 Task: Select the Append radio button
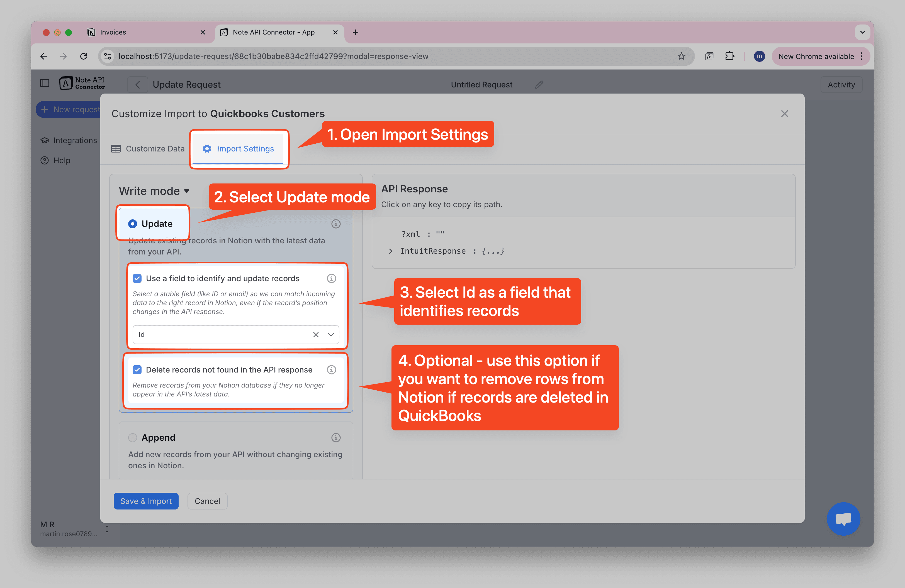[132, 438]
